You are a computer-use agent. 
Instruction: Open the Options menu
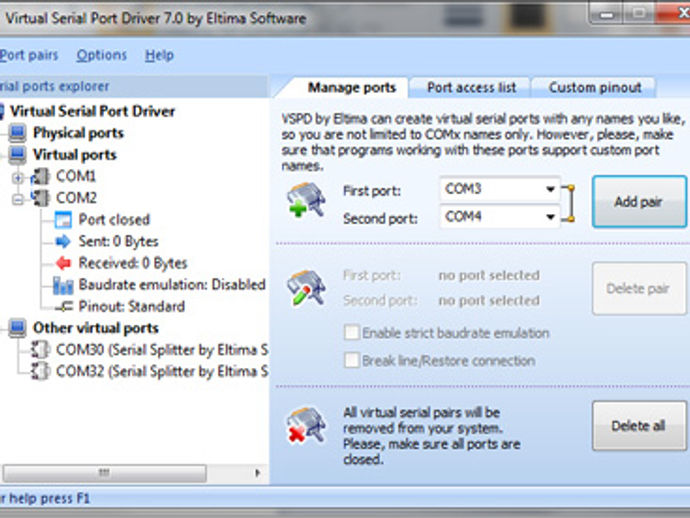point(102,55)
